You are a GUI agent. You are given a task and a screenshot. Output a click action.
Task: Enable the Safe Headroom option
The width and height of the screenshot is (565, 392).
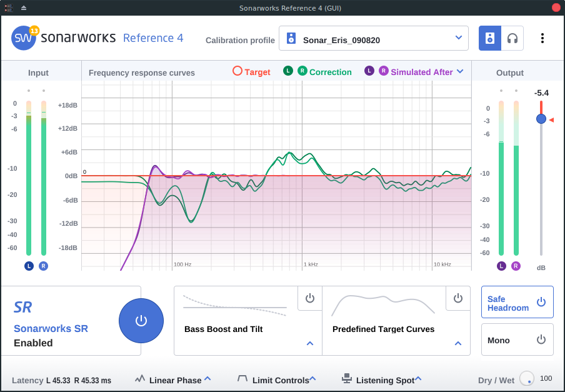[x=517, y=302]
